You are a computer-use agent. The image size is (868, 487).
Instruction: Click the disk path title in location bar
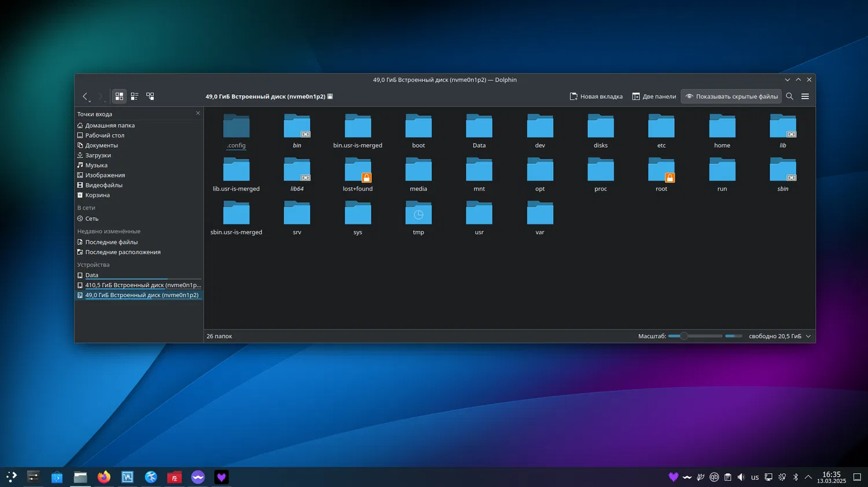(265, 97)
